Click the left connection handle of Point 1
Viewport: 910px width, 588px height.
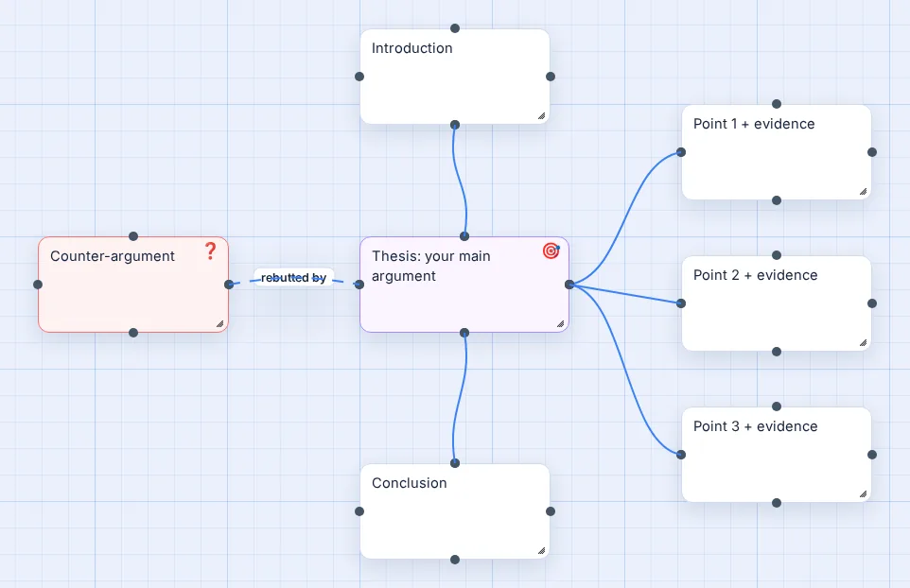point(681,152)
